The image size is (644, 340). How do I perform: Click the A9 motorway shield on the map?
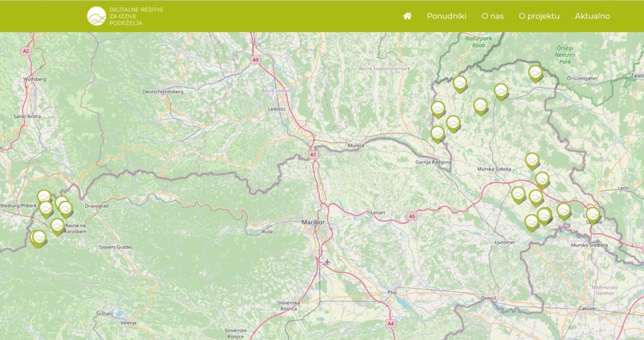click(x=256, y=60)
